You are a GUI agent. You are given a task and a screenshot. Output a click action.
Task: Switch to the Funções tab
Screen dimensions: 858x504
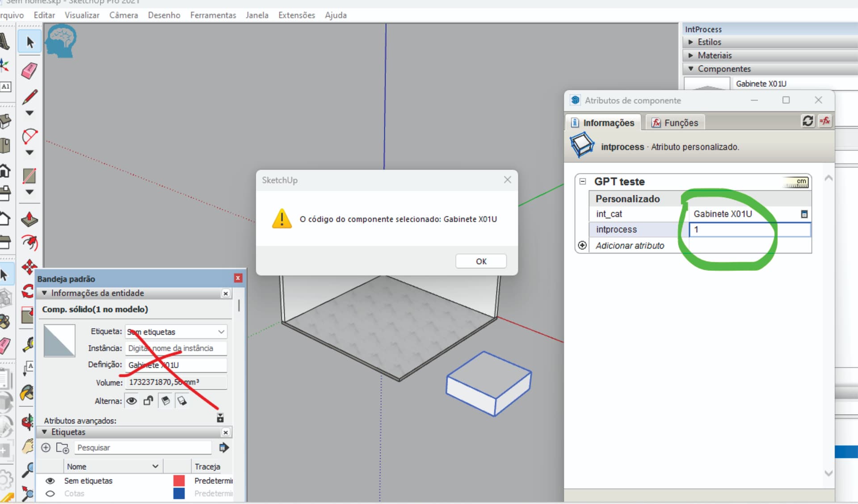coord(675,123)
